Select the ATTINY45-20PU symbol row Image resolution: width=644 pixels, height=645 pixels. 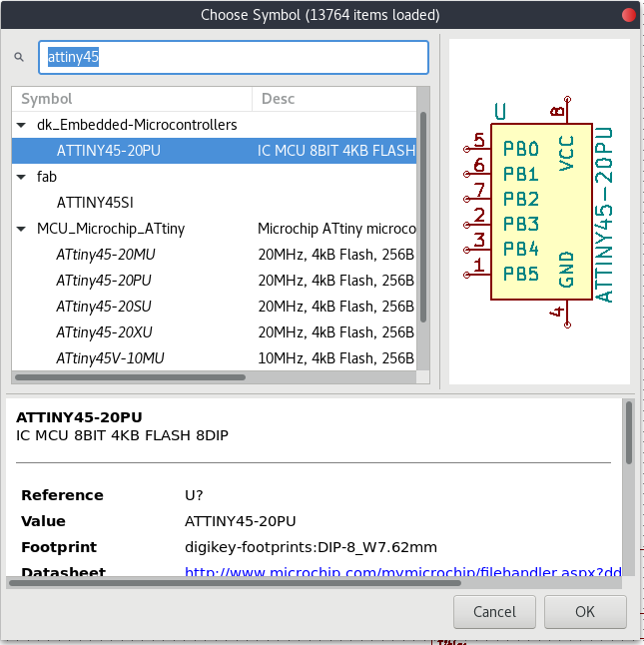pos(214,151)
